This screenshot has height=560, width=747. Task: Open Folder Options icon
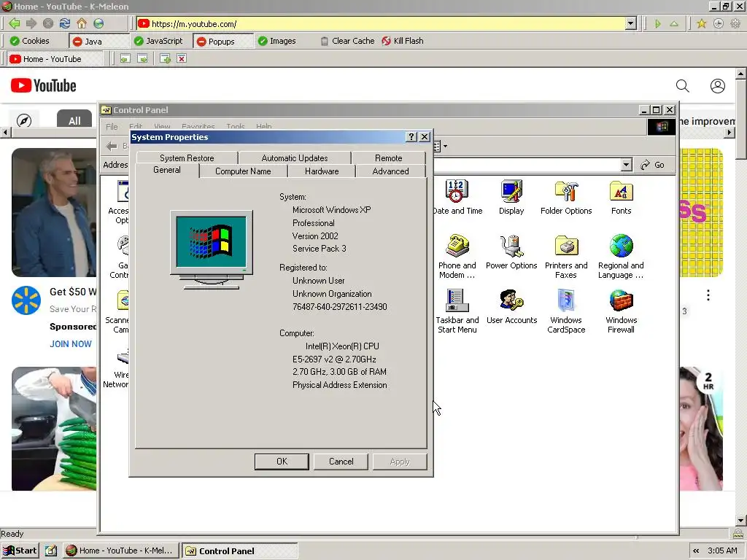click(x=566, y=198)
